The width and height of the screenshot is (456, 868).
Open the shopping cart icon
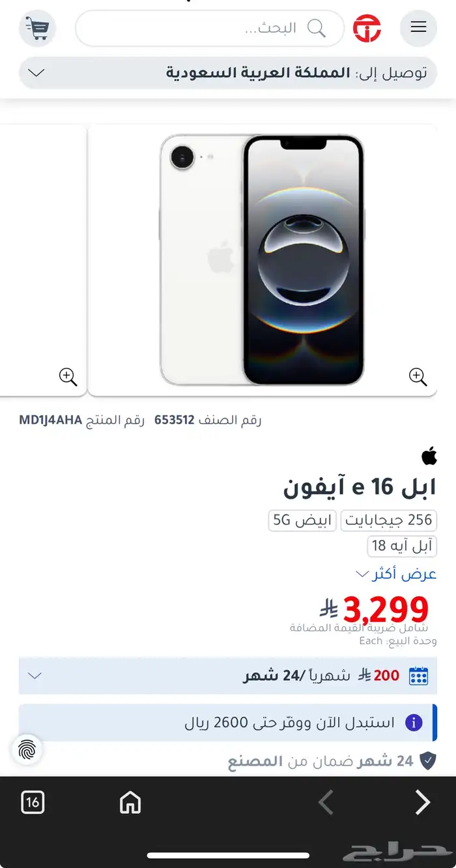click(38, 28)
